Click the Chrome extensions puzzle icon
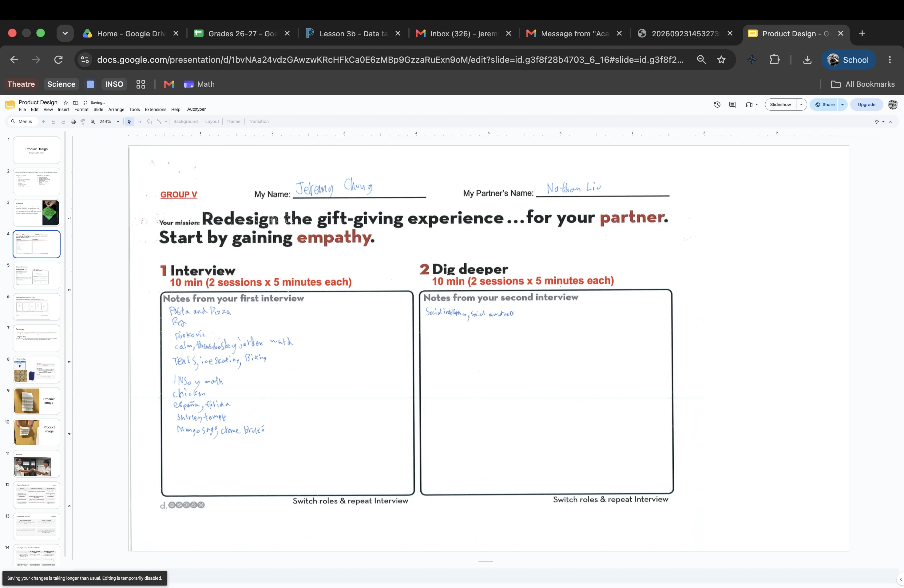The height and width of the screenshot is (588, 904). tap(774, 60)
